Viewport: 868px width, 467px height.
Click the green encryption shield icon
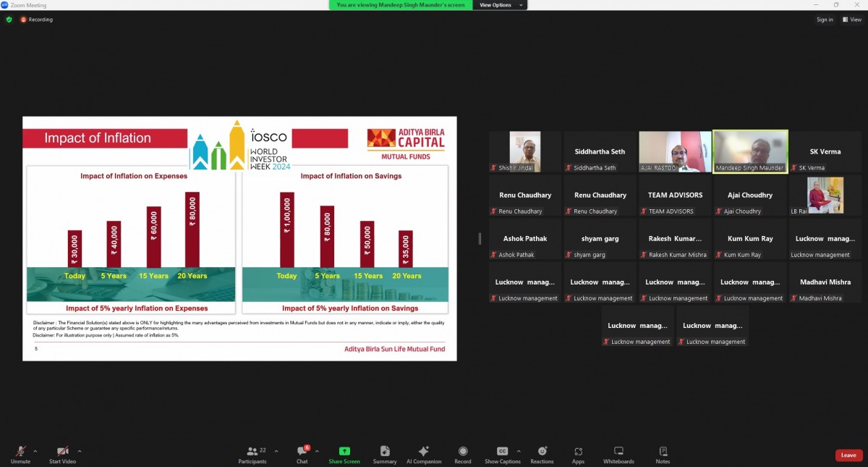point(9,20)
